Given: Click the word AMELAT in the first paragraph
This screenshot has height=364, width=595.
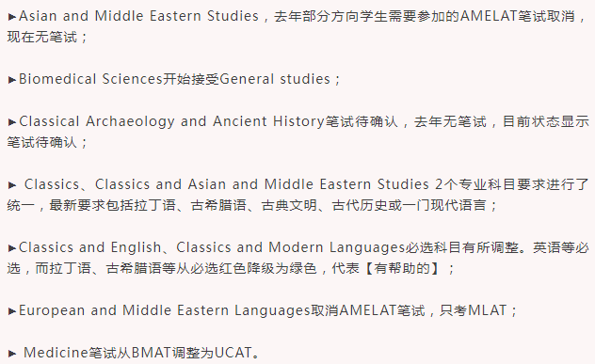Looking at the screenshot, I should point(489,16).
